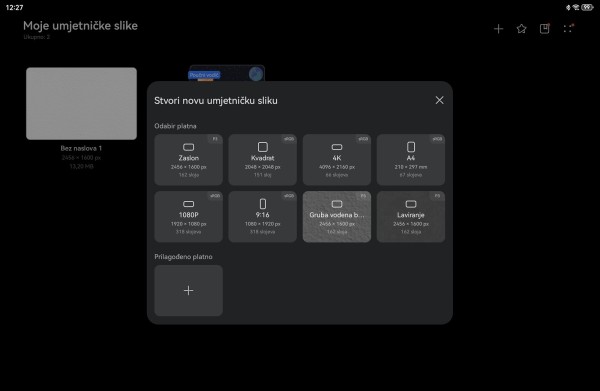The height and width of the screenshot is (391, 600).
Task: Select the Laviranje canvas preset
Action: pyautogui.click(x=411, y=217)
